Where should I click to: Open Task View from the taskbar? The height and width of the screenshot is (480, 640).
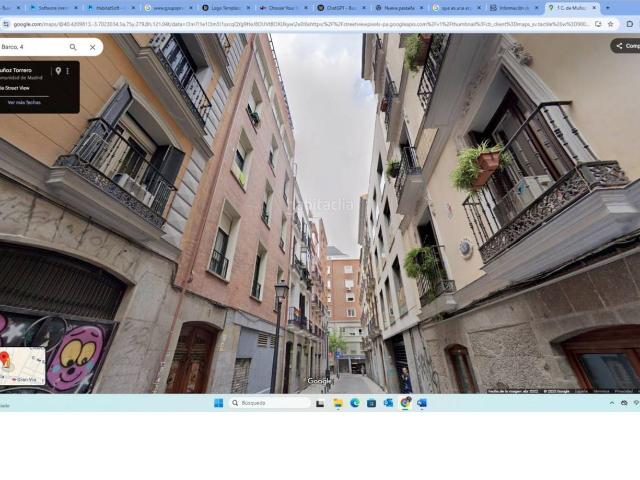tap(320, 404)
